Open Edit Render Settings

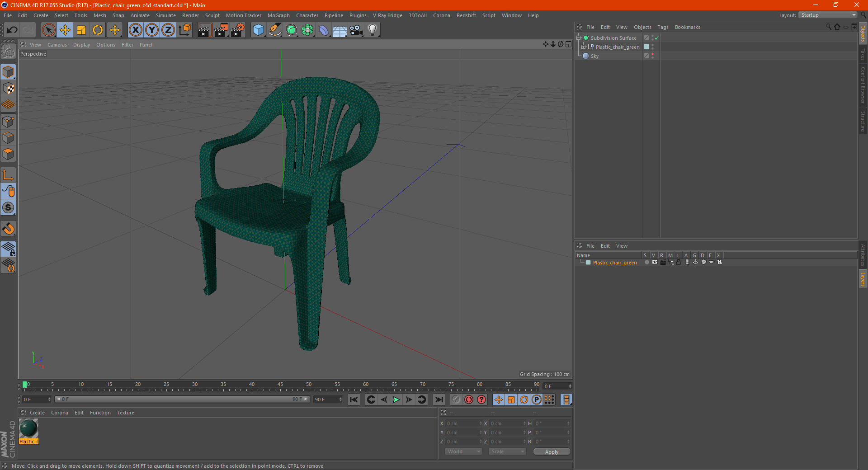pos(238,30)
